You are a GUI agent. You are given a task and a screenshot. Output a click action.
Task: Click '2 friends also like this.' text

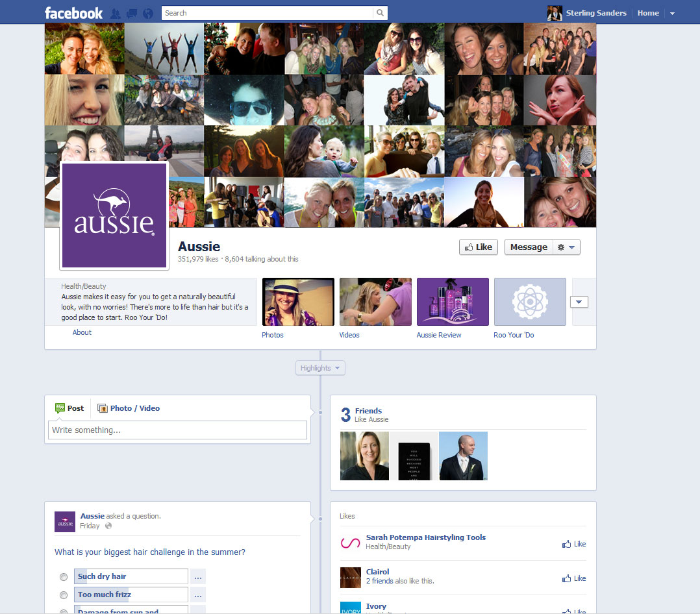pyautogui.click(x=400, y=581)
